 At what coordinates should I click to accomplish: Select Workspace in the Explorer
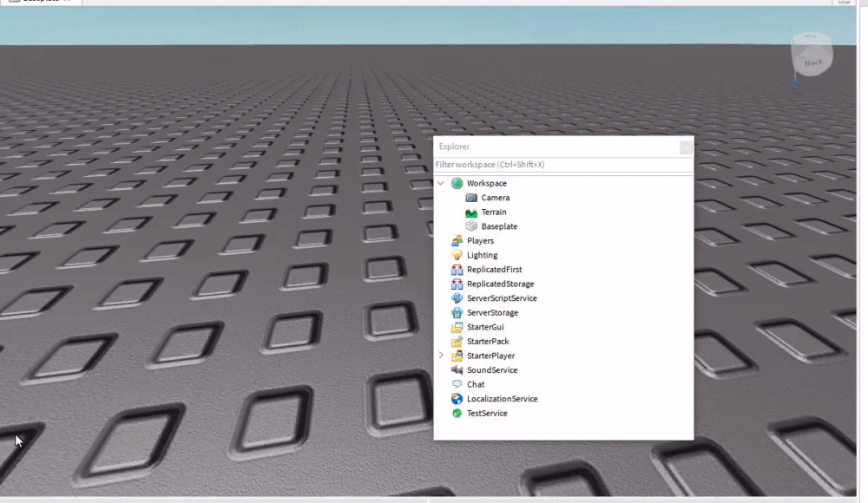pyautogui.click(x=487, y=183)
